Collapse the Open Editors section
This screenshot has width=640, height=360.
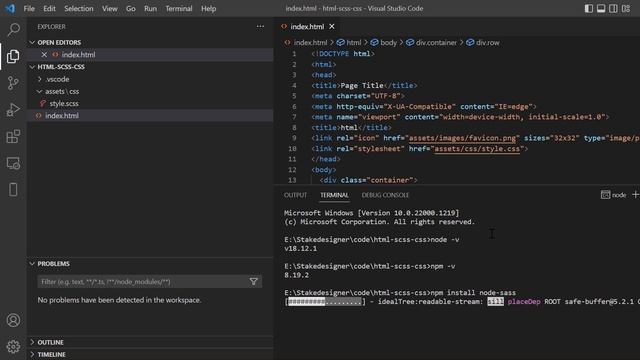pos(32,42)
